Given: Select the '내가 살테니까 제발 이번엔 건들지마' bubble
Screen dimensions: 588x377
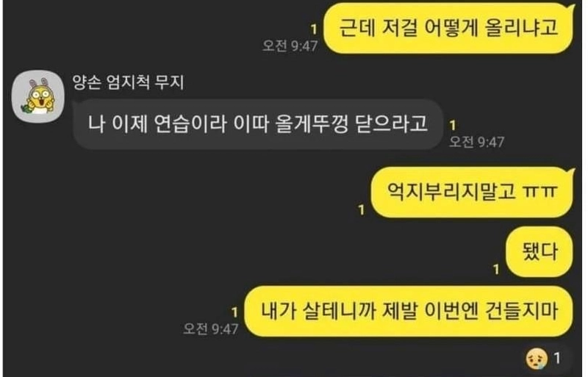Looking at the screenshot, I should click(409, 311).
